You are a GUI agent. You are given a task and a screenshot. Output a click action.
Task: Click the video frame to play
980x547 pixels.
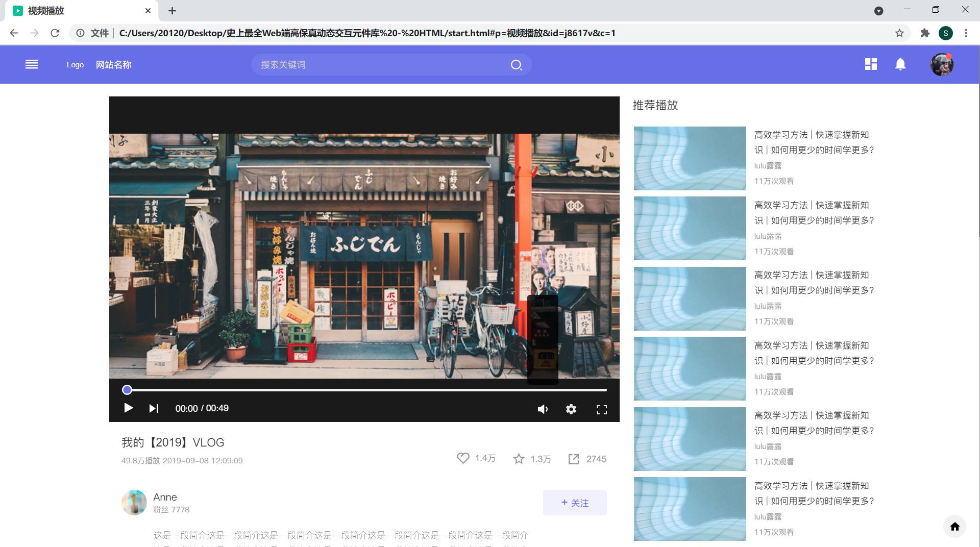364,256
